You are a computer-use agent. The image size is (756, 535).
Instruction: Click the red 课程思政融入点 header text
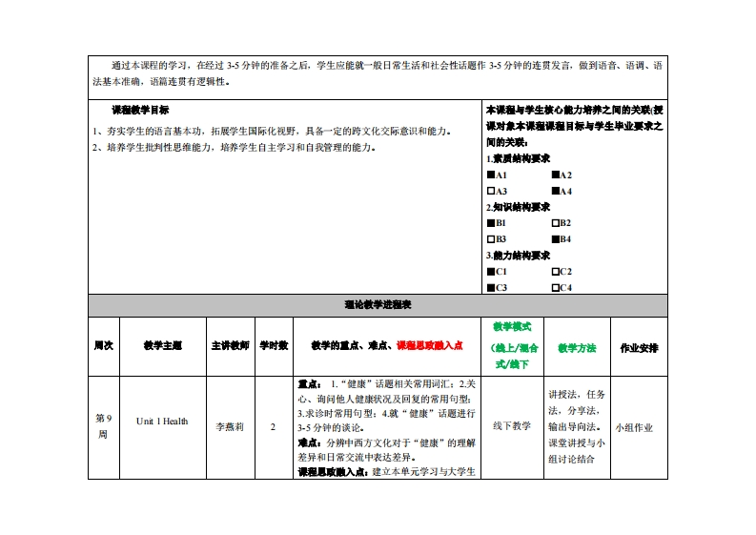[x=429, y=346]
